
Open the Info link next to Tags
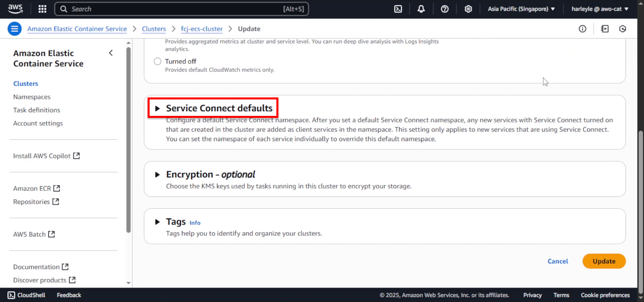coord(195,223)
